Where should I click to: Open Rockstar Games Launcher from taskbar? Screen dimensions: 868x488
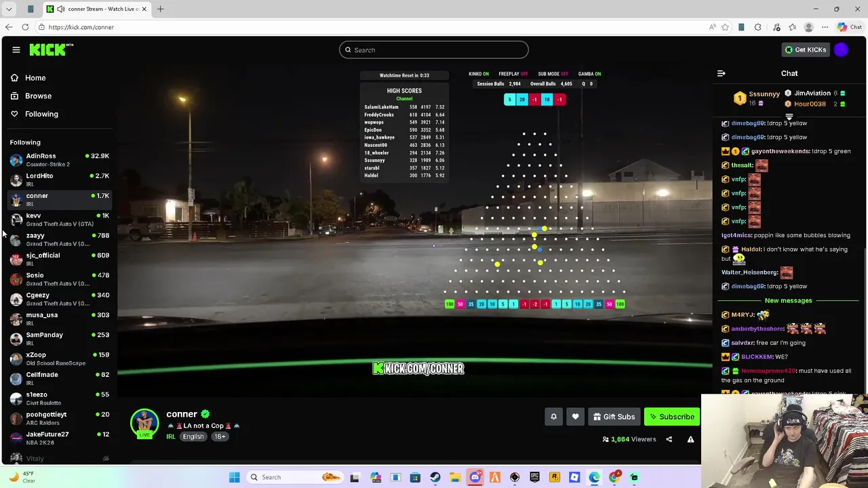(555, 477)
